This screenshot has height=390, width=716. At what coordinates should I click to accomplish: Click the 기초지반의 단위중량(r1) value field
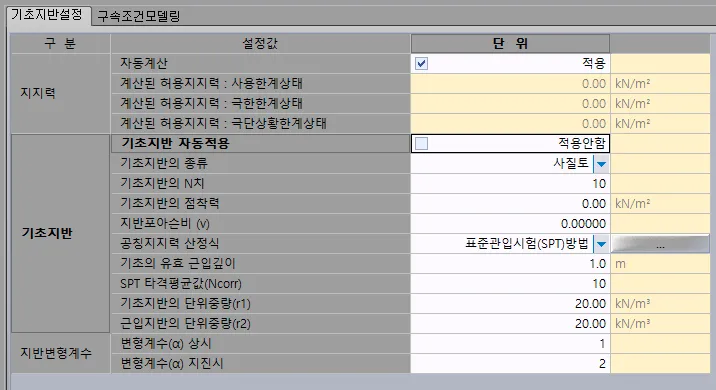pos(510,303)
